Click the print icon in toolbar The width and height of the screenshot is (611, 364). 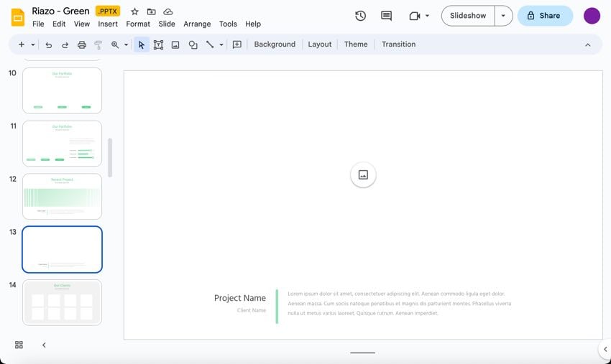(x=82, y=45)
